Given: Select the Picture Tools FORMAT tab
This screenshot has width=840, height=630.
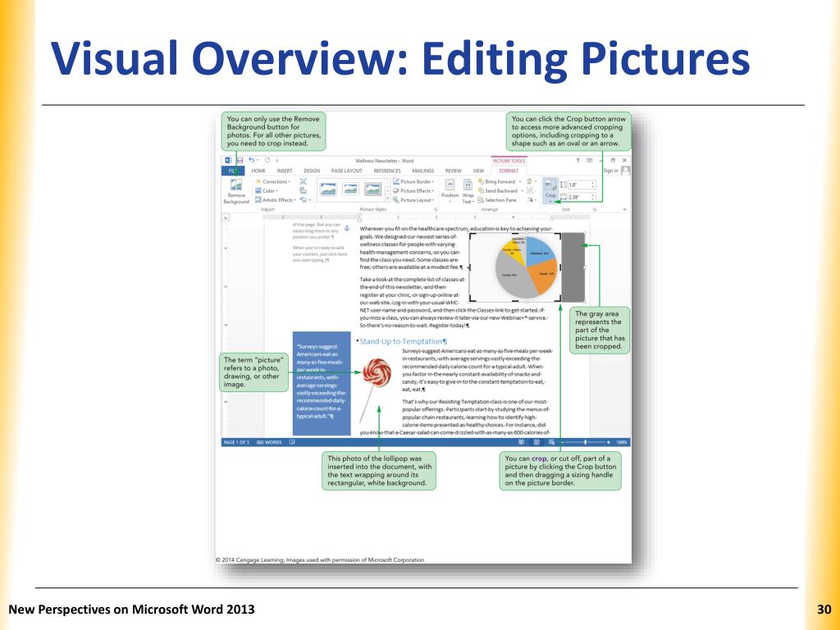Looking at the screenshot, I should tap(509, 171).
